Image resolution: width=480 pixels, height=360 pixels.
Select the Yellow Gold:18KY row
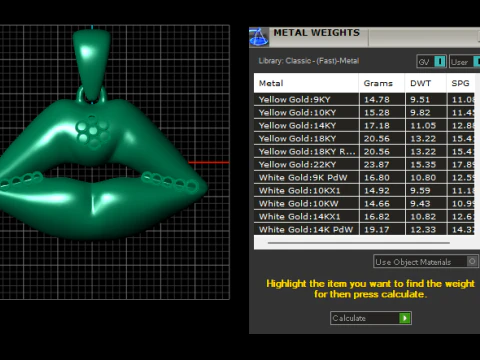click(x=364, y=138)
